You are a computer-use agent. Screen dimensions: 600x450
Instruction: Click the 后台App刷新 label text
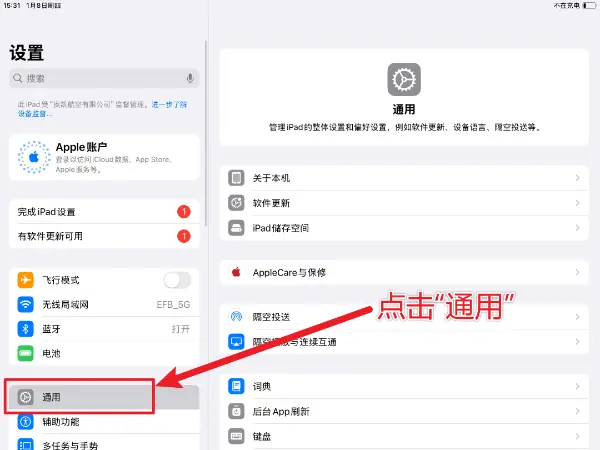click(280, 411)
